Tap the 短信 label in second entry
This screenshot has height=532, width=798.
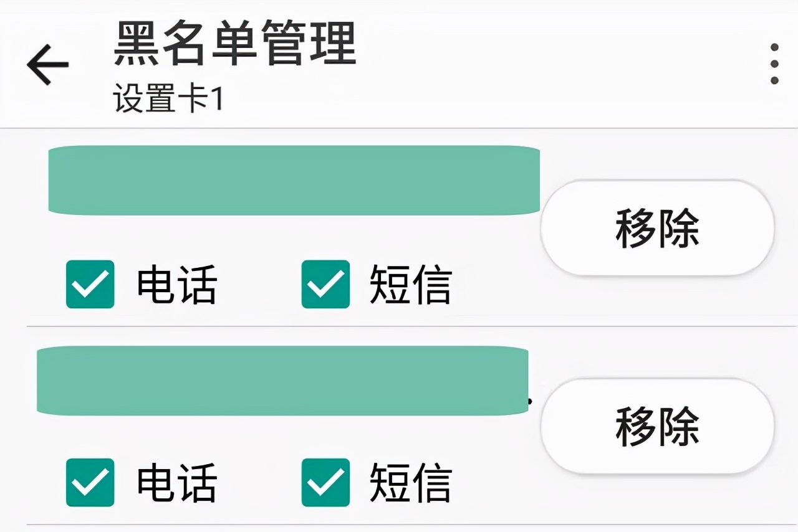[410, 482]
